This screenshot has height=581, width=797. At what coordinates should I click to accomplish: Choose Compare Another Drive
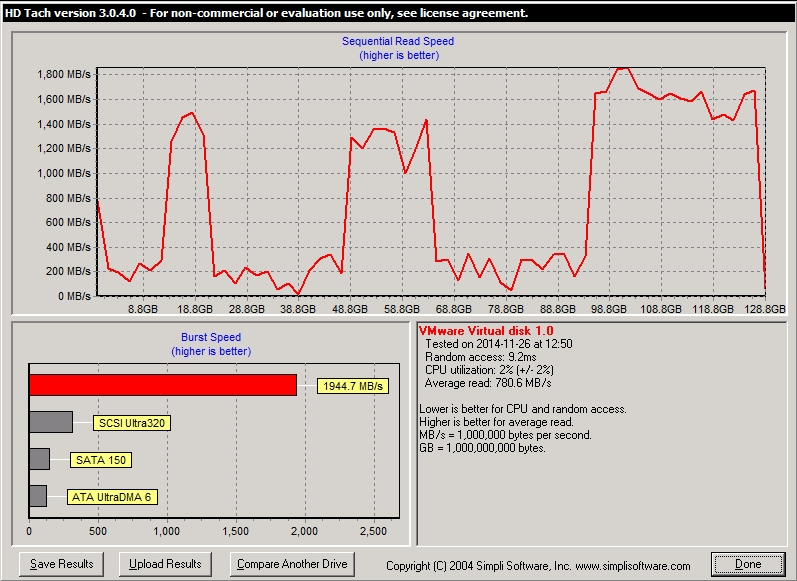pos(292,564)
